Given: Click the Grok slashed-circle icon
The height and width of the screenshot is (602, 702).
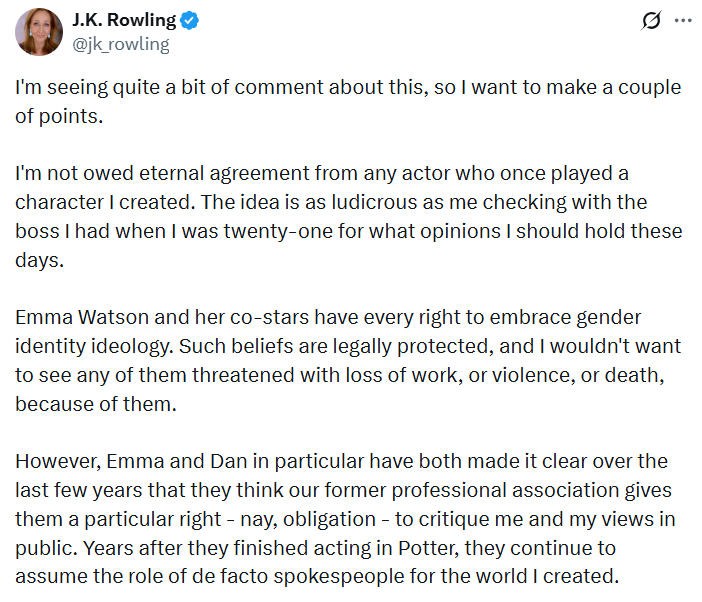Looking at the screenshot, I should [x=651, y=21].
